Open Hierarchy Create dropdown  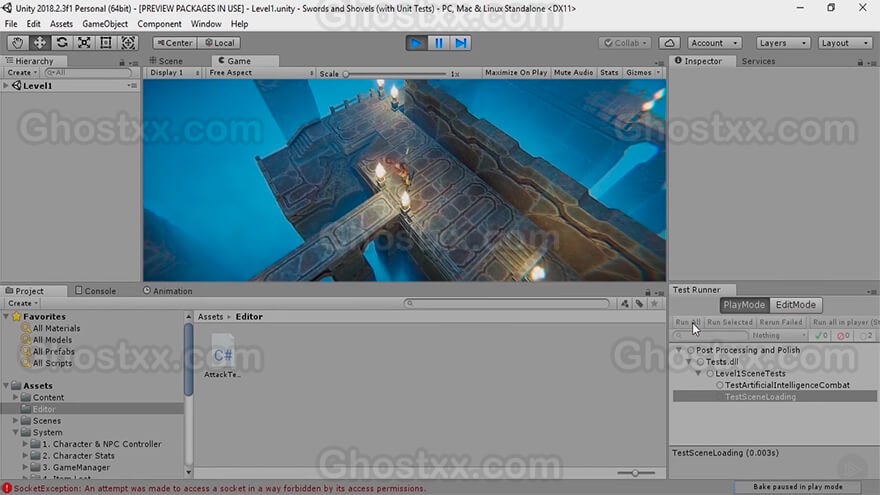click(22, 73)
